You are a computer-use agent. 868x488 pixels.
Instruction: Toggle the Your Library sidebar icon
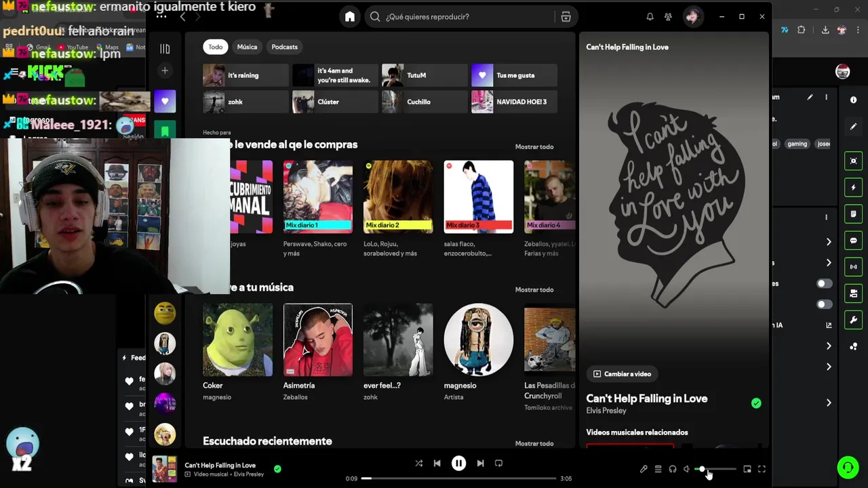[165, 49]
